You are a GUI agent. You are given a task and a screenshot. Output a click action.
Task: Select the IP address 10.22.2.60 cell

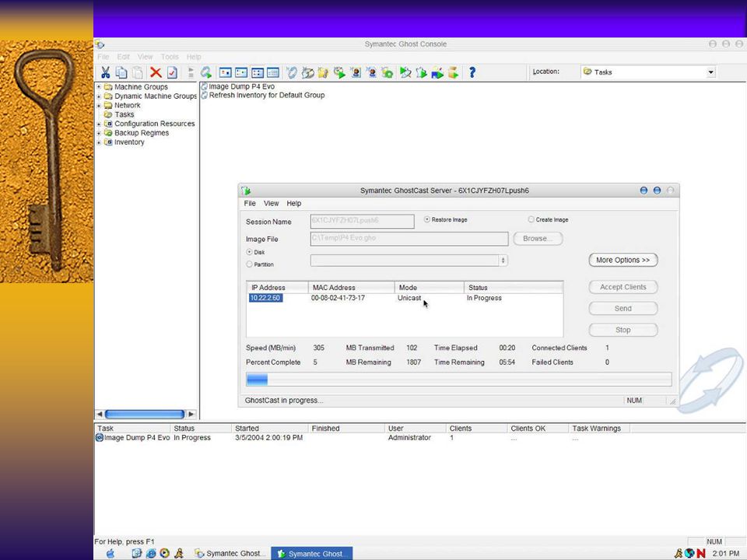click(265, 298)
